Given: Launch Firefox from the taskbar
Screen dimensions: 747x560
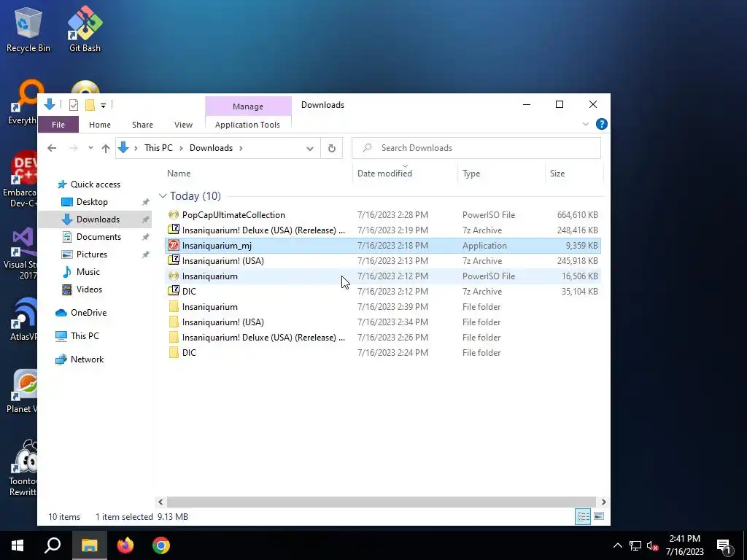Looking at the screenshot, I should 125,545.
